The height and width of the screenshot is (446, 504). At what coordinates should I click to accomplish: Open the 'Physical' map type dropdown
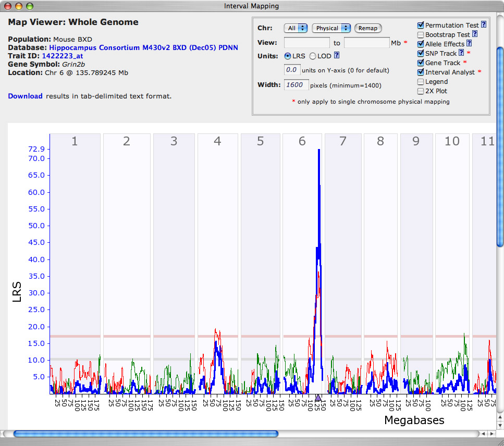pyautogui.click(x=331, y=28)
